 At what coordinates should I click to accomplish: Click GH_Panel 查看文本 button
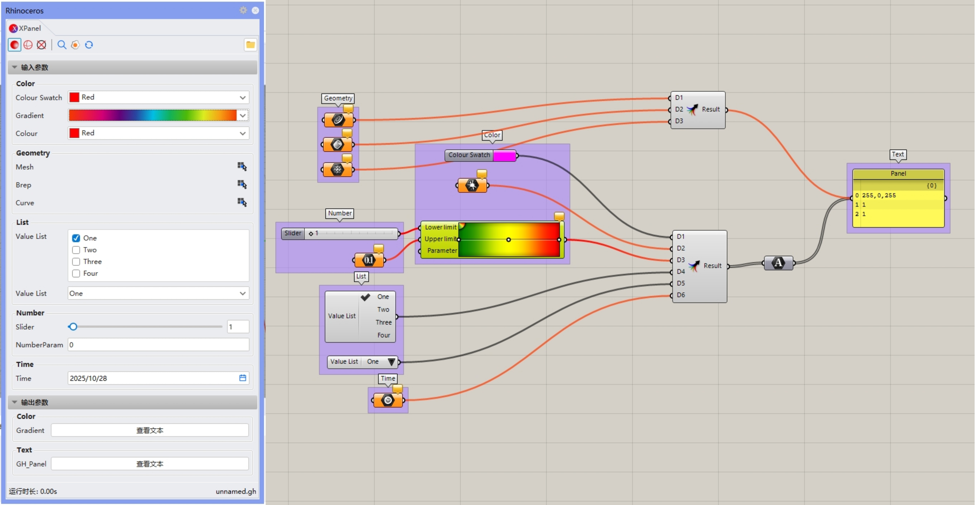150,463
